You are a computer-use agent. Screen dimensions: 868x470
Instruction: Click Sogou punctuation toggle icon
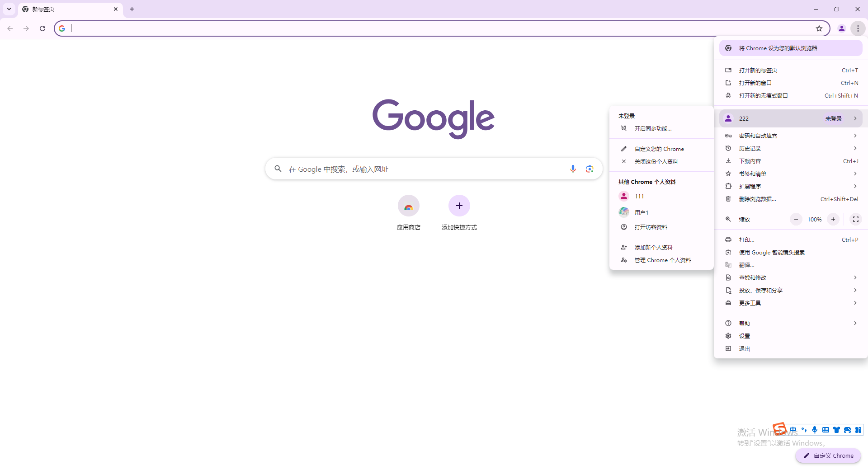click(x=804, y=430)
